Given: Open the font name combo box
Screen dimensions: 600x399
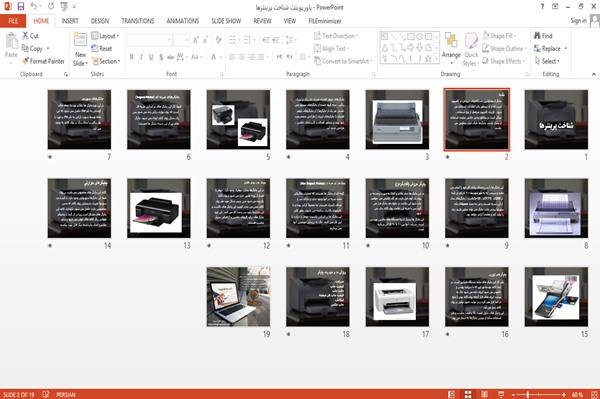Looking at the screenshot, I should click(x=149, y=39).
